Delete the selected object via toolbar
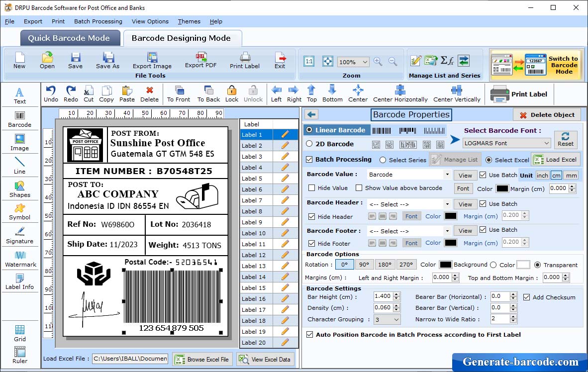 (149, 94)
